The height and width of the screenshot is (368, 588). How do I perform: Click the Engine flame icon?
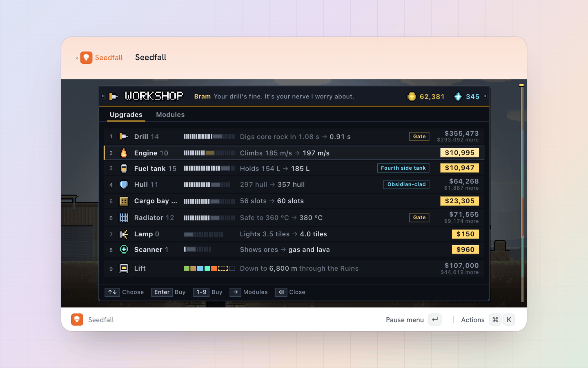(x=123, y=153)
